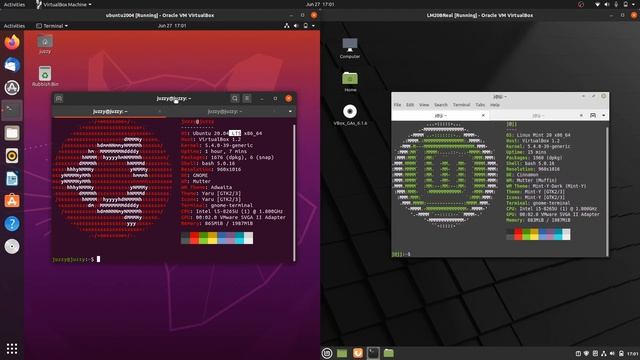Expand the tab list arrow in Mint terminal
The width and height of the screenshot is (640, 360).
pyautogui.click(x=604, y=116)
